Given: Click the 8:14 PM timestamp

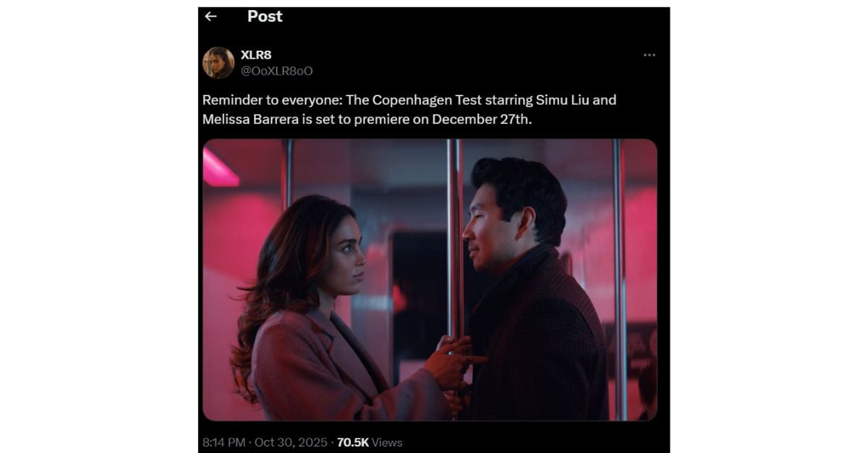Looking at the screenshot, I should point(224,442).
